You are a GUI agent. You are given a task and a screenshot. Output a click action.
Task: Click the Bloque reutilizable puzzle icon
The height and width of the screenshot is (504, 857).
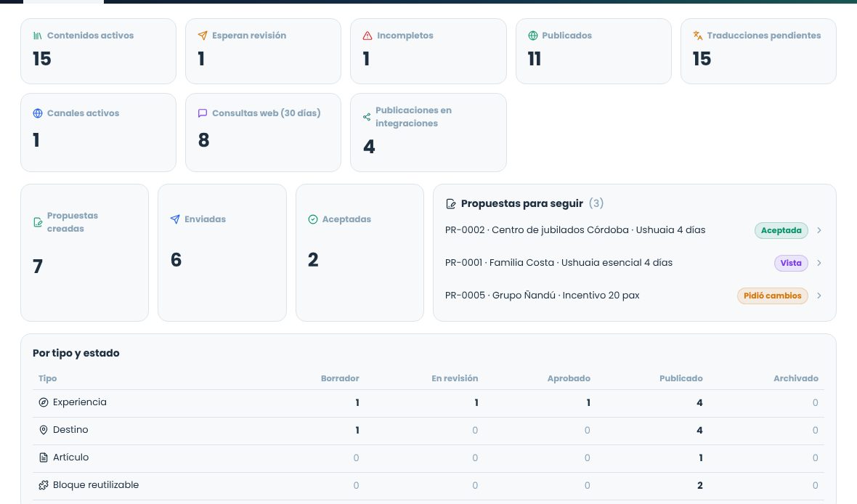coord(44,485)
